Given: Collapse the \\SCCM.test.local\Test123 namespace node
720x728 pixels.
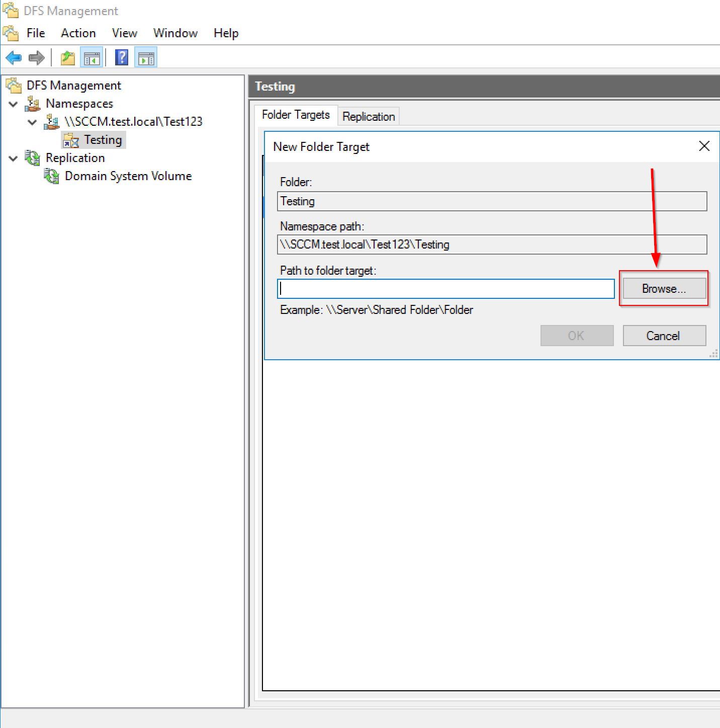Looking at the screenshot, I should pyautogui.click(x=33, y=122).
